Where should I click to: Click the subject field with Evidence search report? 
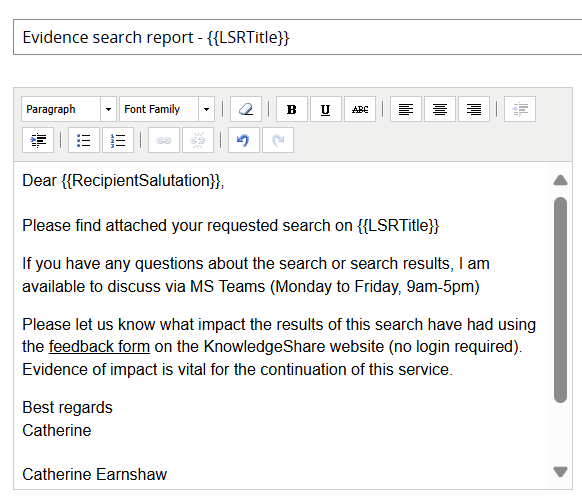[297, 37]
